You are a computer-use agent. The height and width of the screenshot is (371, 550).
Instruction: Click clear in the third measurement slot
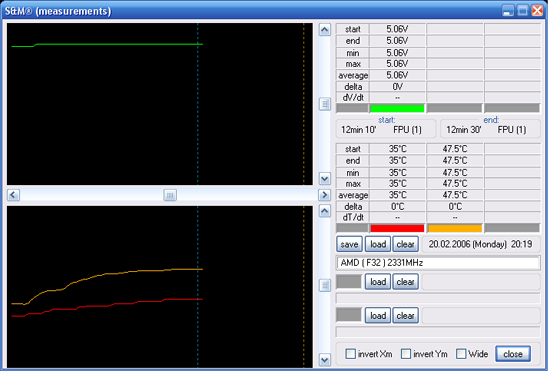pyautogui.click(x=405, y=316)
